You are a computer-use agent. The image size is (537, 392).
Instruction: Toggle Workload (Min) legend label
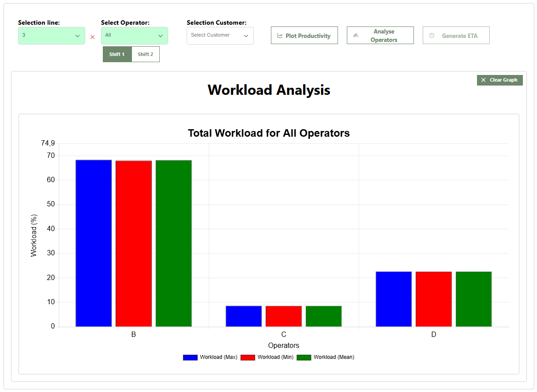pyautogui.click(x=275, y=357)
